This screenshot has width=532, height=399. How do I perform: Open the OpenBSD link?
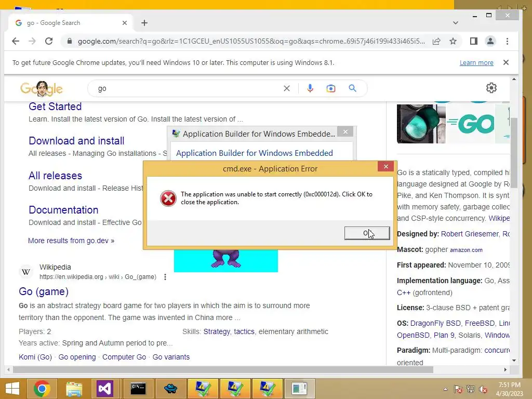click(413, 335)
